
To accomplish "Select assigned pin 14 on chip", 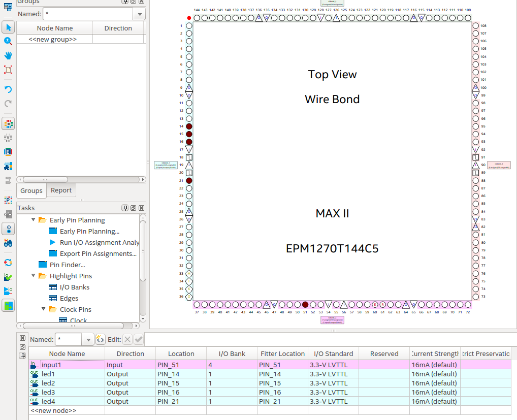I will [x=189, y=126].
